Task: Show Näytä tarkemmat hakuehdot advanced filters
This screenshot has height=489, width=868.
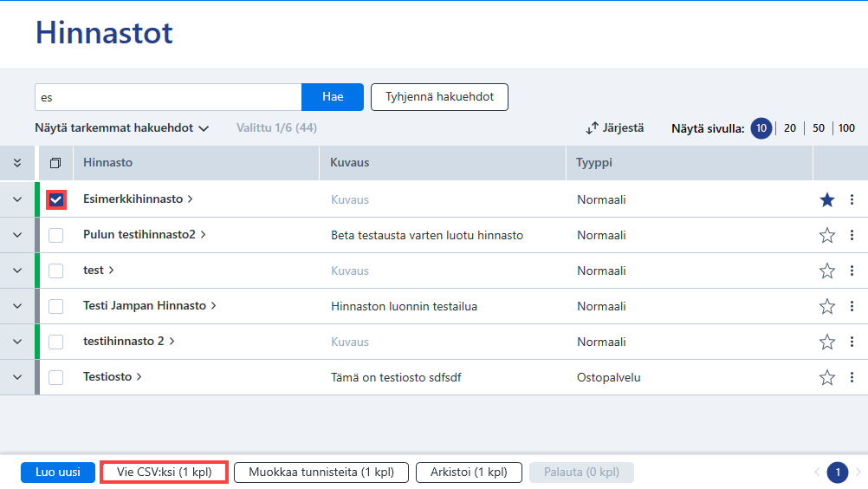Action: [x=122, y=128]
